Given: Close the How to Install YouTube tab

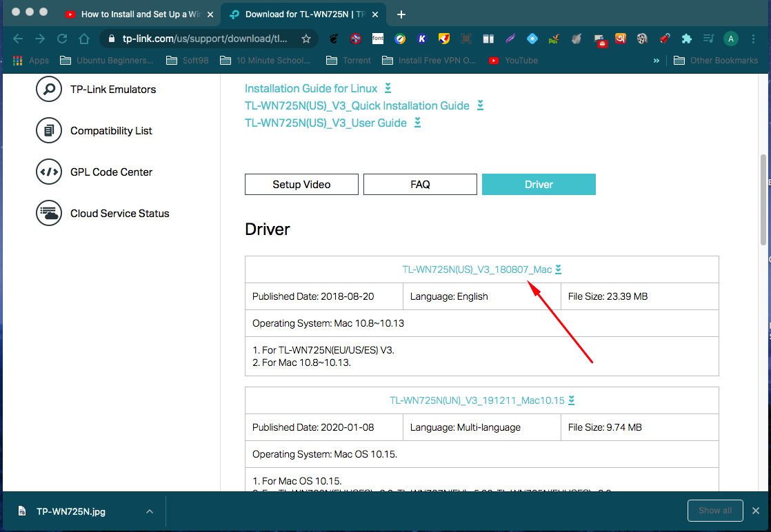Looking at the screenshot, I should pyautogui.click(x=210, y=14).
